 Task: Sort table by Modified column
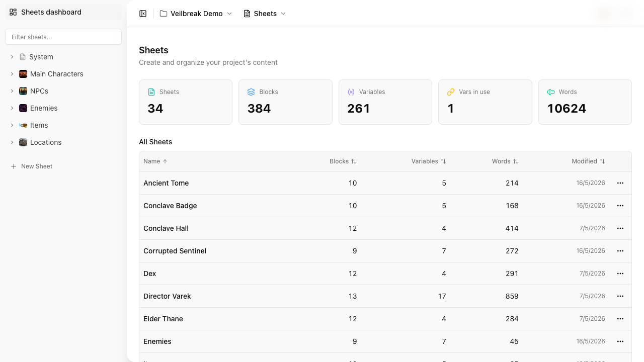588,161
